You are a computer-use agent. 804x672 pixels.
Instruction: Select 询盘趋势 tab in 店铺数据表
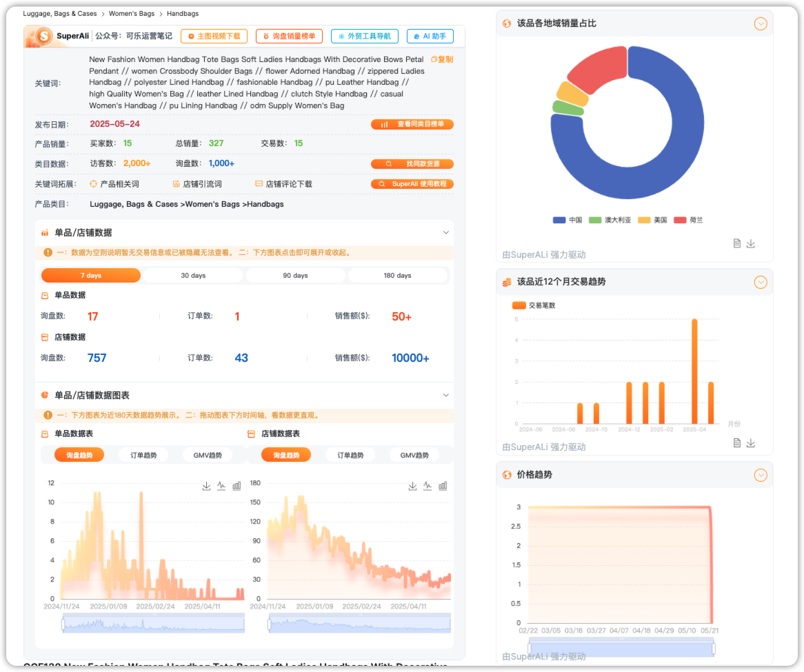coord(286,455)
